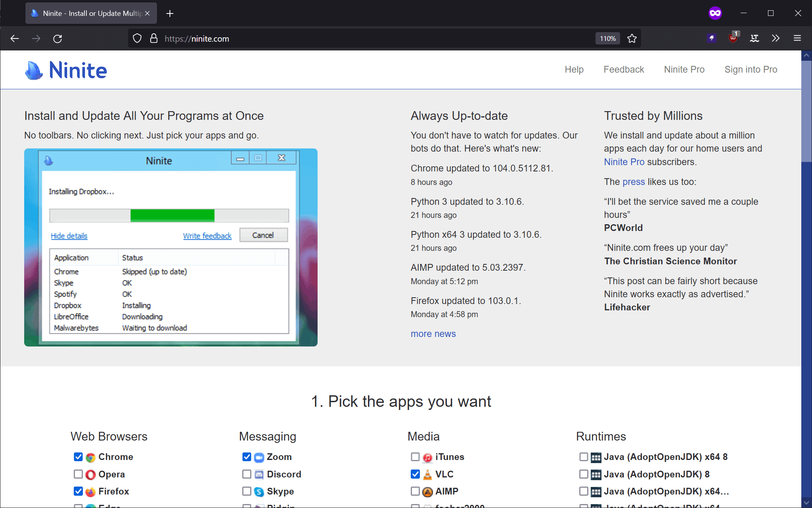Viewport: 812px width, 508px height.
Task: Click the 'Web Browsers' heading
Action: click(109, 437)
